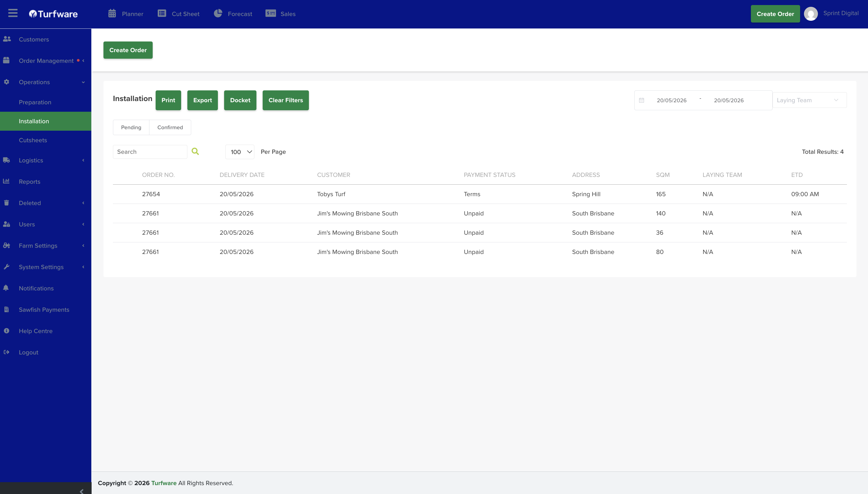Click the Spring Hill address cell

point(586,194)
